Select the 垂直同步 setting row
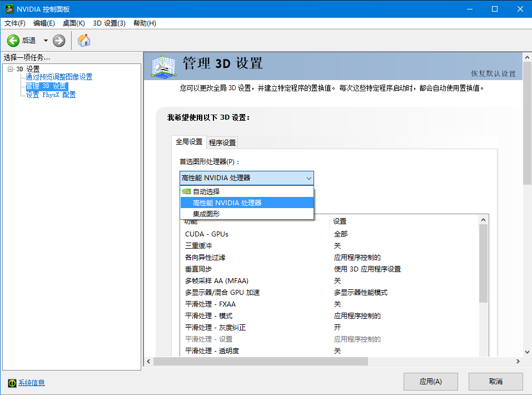 click(329, 269)
